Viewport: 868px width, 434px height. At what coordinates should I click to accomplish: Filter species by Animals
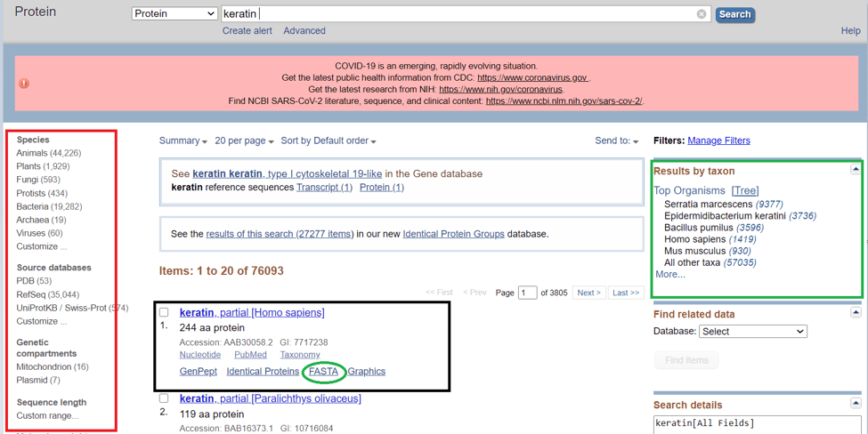32,153
